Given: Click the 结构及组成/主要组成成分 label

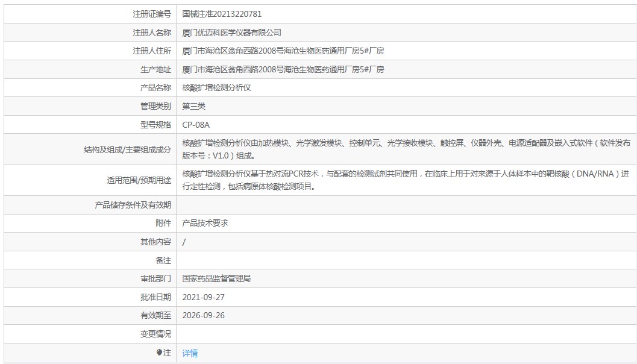Looking at the screenshot, I should point(128,149).
